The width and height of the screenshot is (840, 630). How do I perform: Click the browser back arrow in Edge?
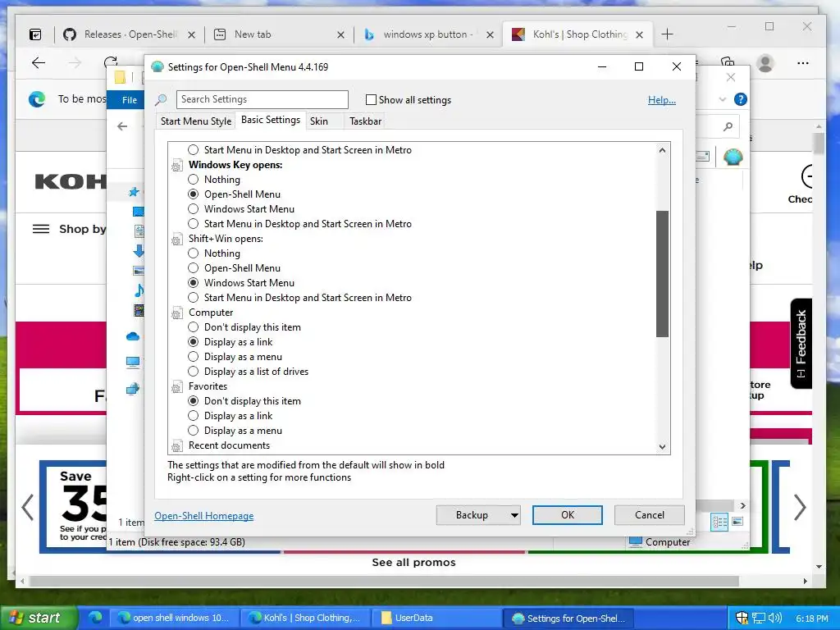(x=39, y=63)
